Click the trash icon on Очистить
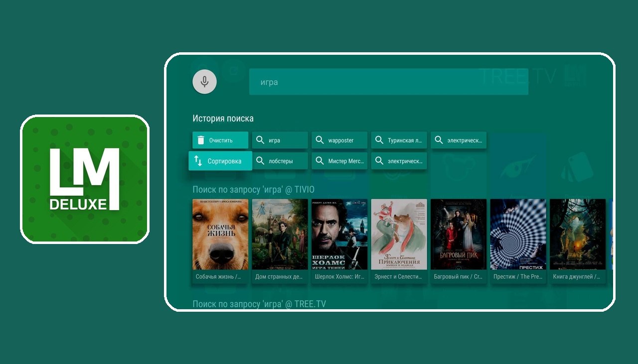Viewport: 638px width, 364px height. coord(201,140)
